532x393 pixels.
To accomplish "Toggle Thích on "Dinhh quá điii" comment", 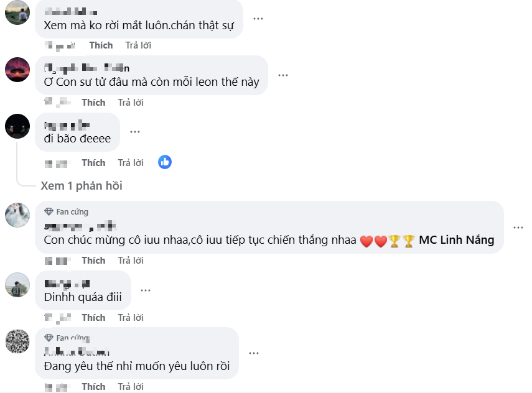I will [93, 318].
